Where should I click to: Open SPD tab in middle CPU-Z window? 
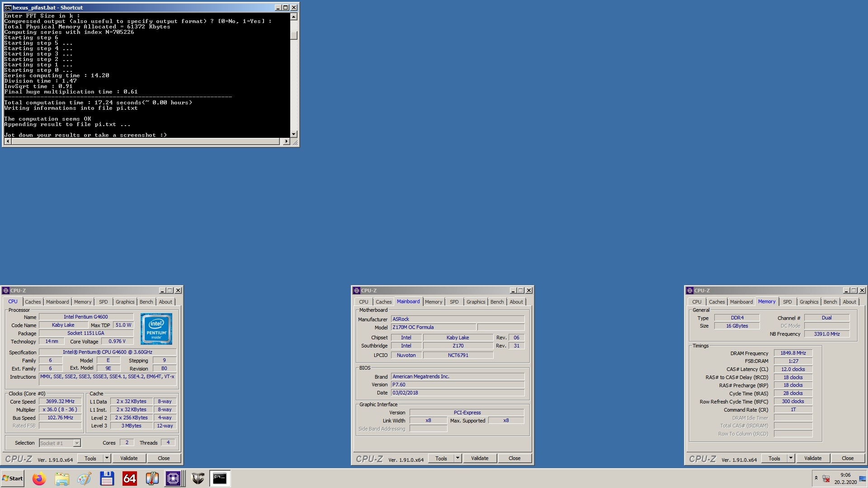(454, 302)
